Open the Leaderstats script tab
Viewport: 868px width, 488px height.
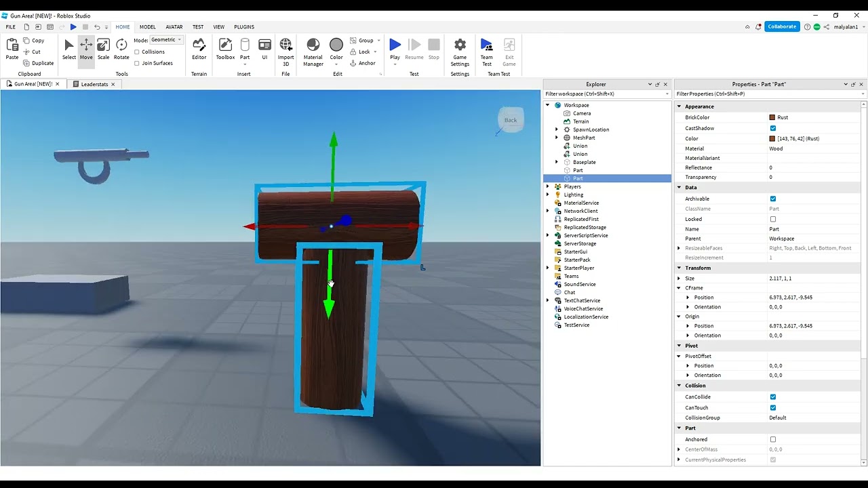(x=94, y=84)
